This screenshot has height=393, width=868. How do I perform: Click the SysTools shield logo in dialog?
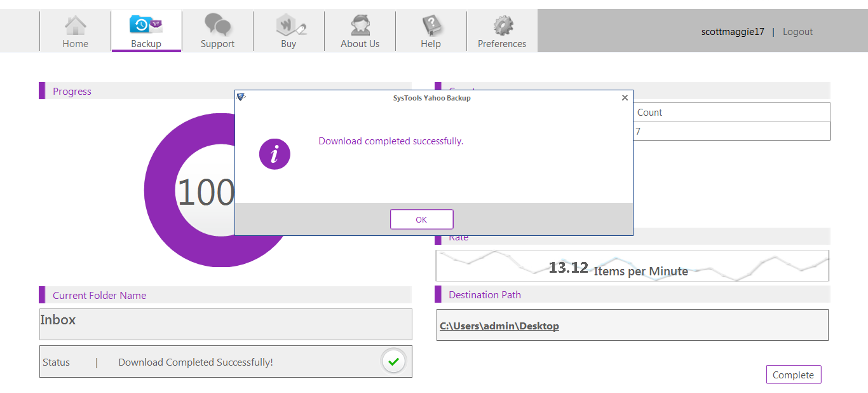pyautogui.click(x=240, y=97)
